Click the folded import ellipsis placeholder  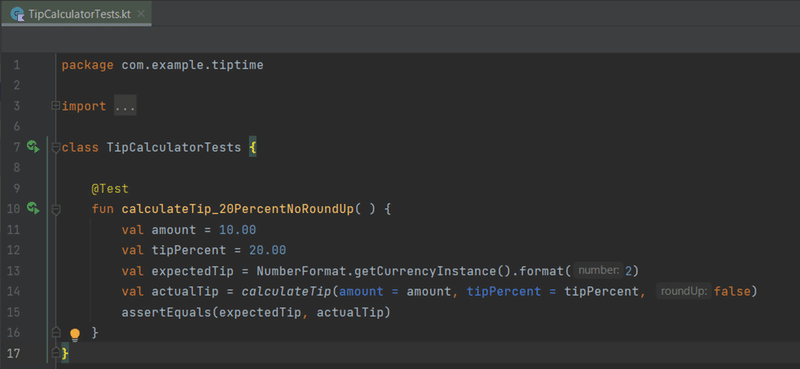pyautogui.click(x=125, y=107)
